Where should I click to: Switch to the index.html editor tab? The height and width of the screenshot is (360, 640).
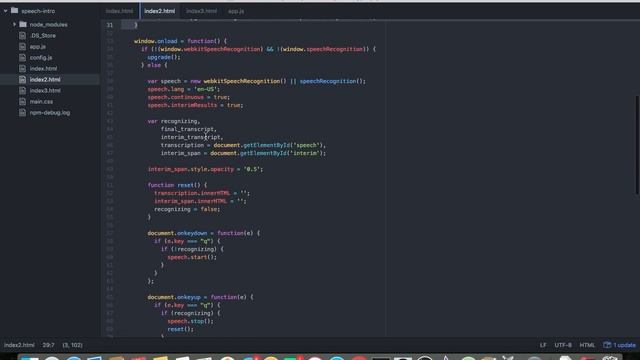click(119, 11)
